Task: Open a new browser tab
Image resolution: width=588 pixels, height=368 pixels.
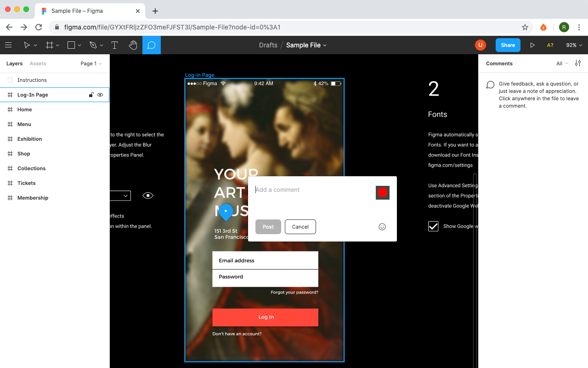Action: 155,11
